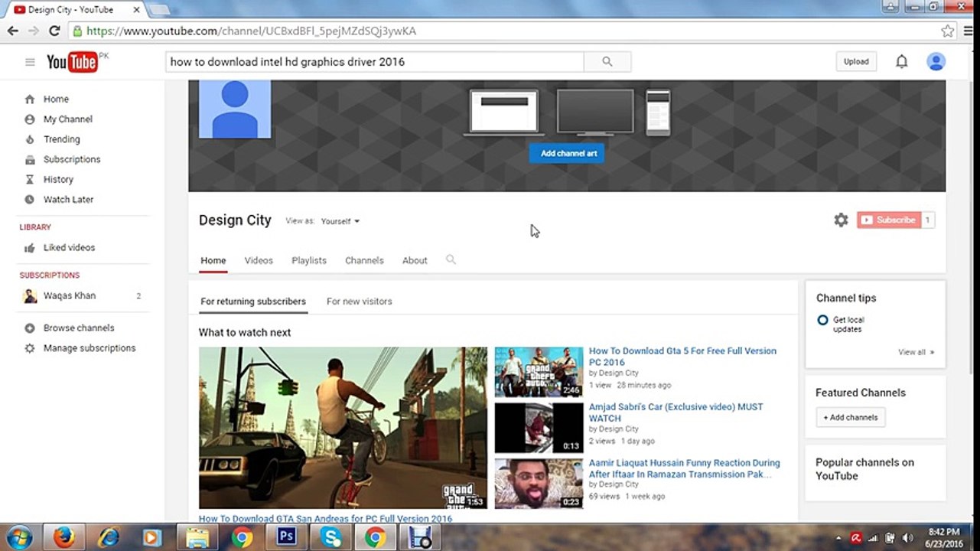Click inside the YouTube search field

tap(375, 62)
